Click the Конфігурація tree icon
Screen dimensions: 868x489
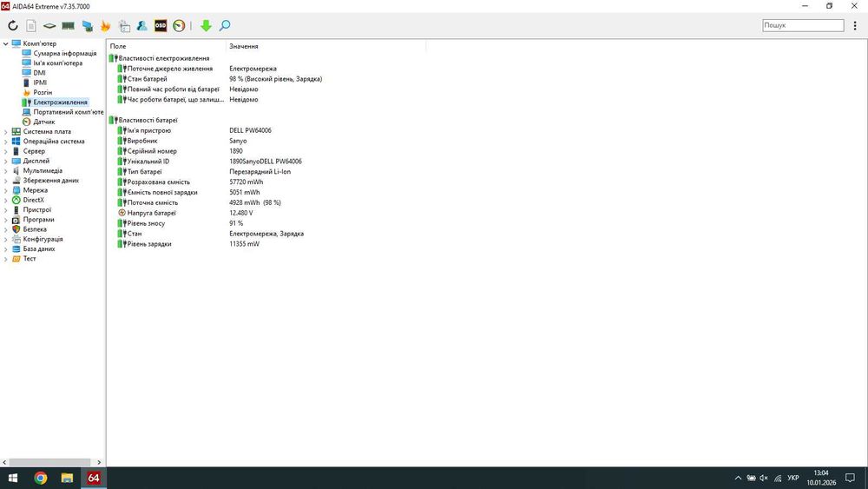point(16,239)
